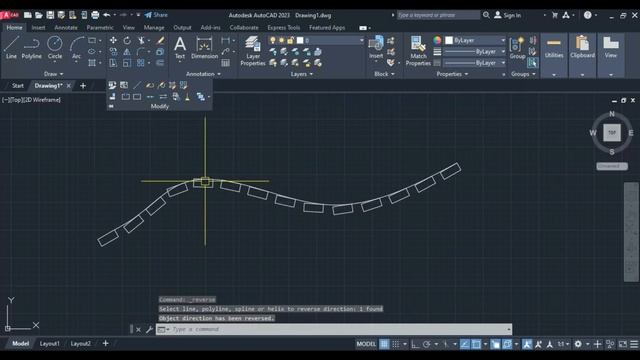Insert a multiline Text annotation
The width and height of the screenshot is (640, 360).
[180, 47]
